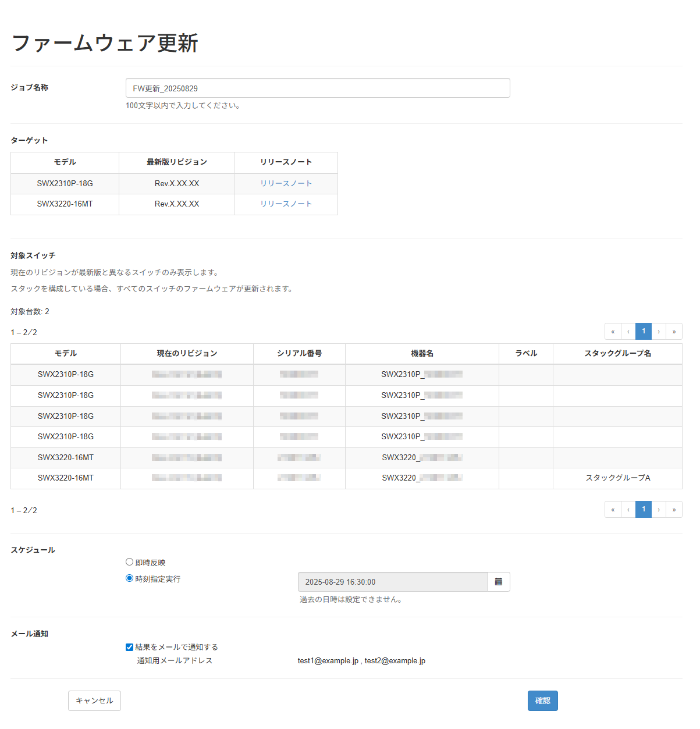Viewport: 700px width, 729px height.
Task: Select the 即時反映 radio button
Action: tap(129, 561)
